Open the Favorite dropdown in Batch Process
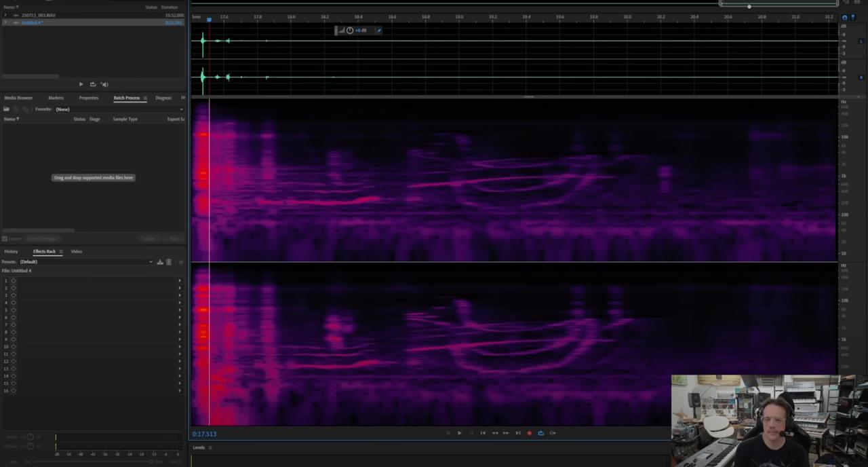Screen dimensions: 868x467 click(x=181, y=109)
